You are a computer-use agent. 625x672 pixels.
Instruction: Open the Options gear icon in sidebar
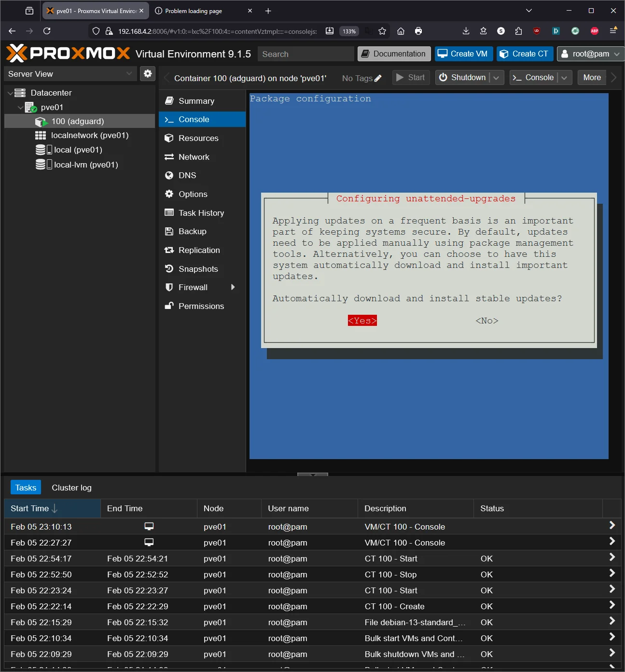click(x=169, y=194)
